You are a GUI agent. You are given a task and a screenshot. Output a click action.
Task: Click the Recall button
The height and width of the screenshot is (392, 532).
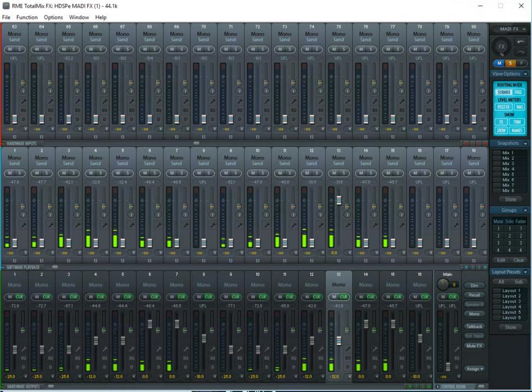[474, 295]
